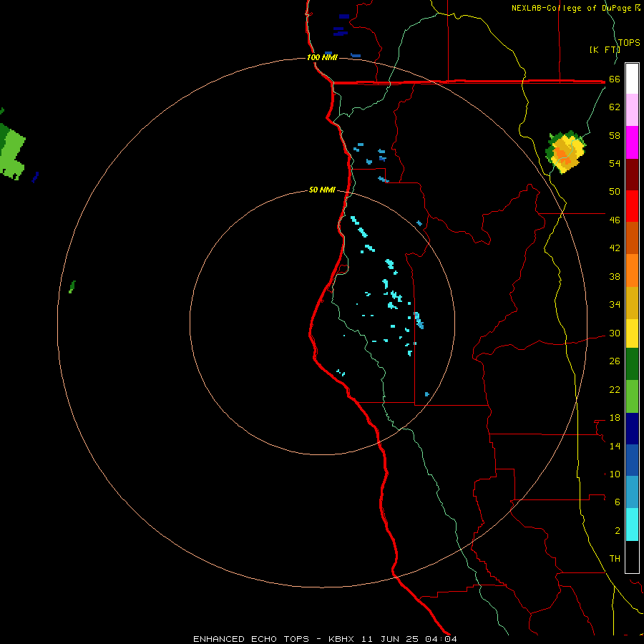The width and height of the screenshot is (644, 644).
Task: Click the "TH" threshold label
Action: [615, 559]
